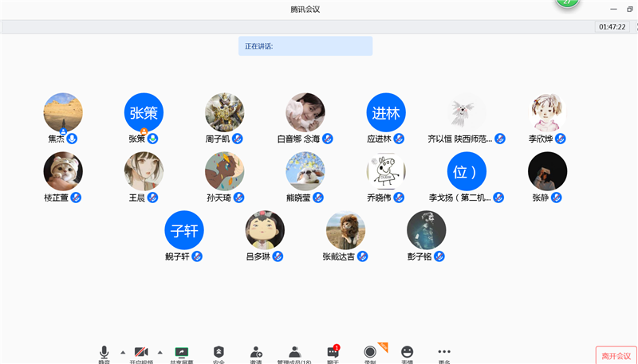This screenshot has height=364, width=638.
Task: Select 乔晓伟's Peppa Pig avatar
Action: (x=386, y=171)
